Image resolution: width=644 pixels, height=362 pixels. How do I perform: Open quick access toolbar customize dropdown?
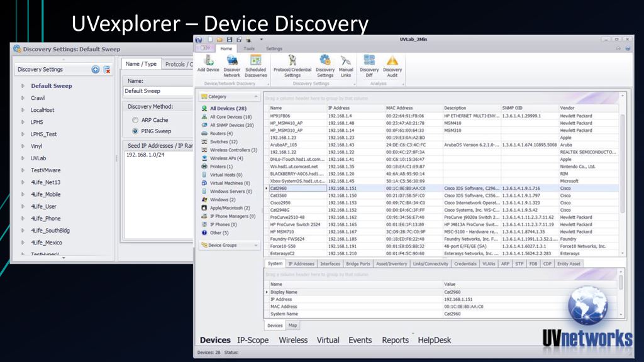coord(261,40)
